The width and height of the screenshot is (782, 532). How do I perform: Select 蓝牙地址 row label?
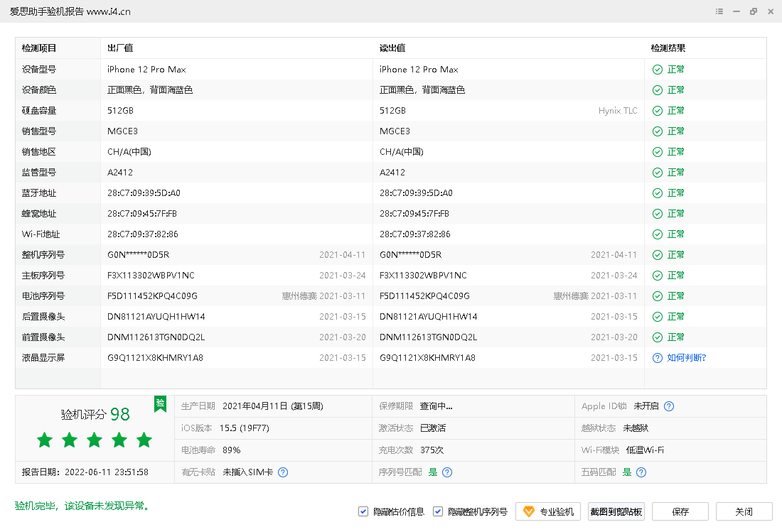39,193
